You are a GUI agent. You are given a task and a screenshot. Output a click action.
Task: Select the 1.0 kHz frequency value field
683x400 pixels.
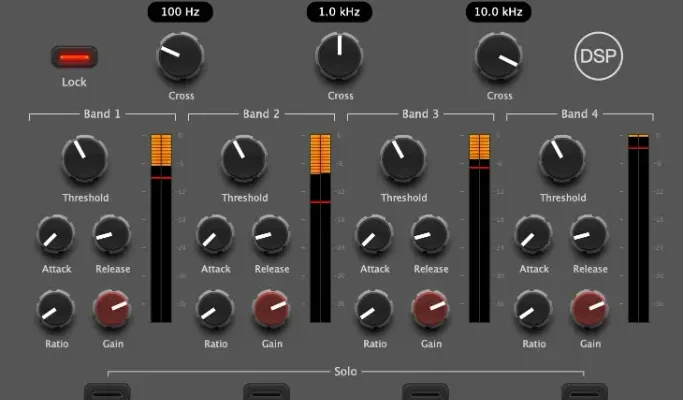click(340, 12)
